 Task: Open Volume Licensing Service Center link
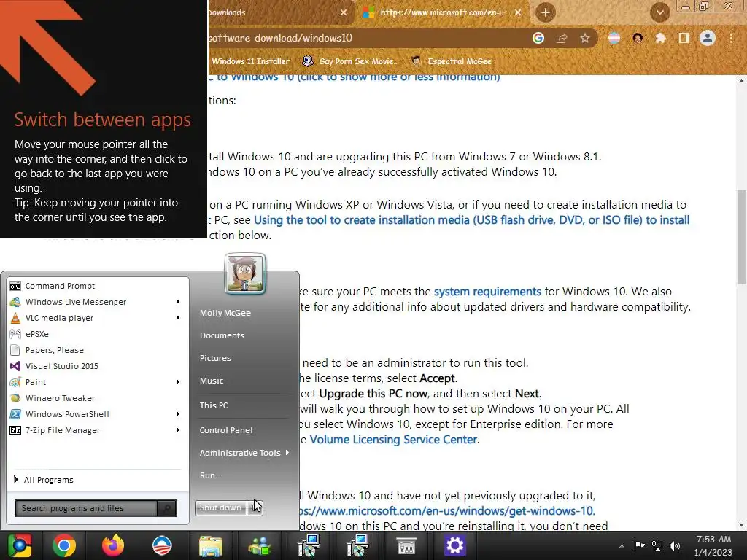coord(393,439)
